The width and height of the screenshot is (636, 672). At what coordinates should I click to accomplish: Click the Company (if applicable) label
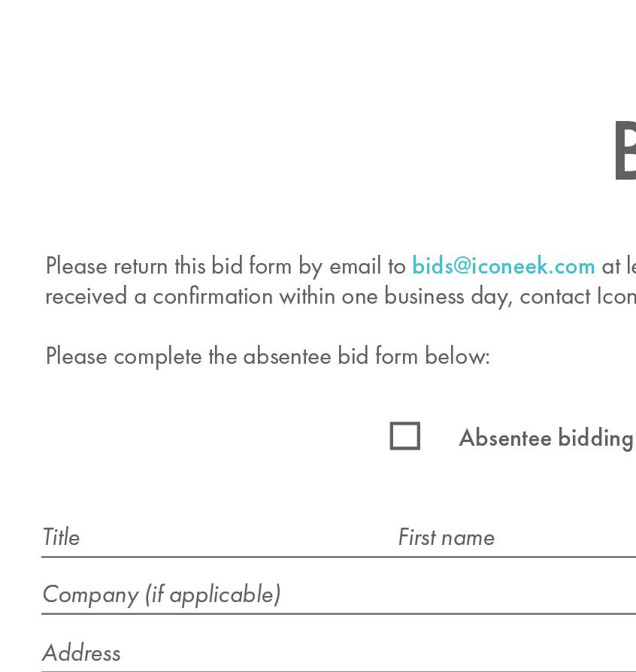coord(162,595)
